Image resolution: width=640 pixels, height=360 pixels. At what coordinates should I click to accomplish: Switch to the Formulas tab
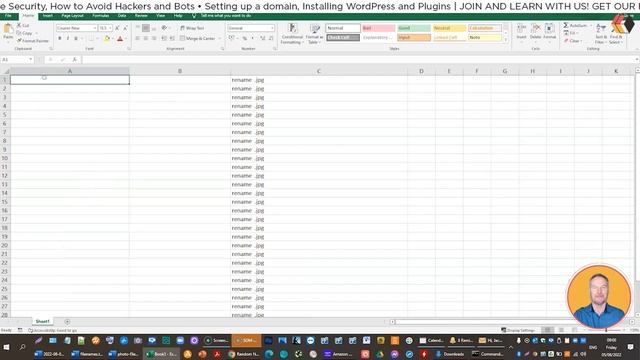coord(100,16)
